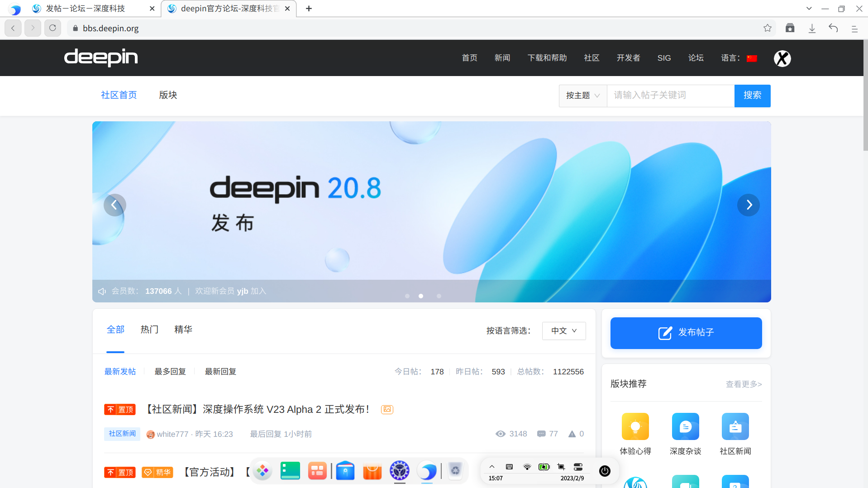The image size is (868, 488).
Task: Click the Wi-Fi tray icon
Action: [527, 467]
